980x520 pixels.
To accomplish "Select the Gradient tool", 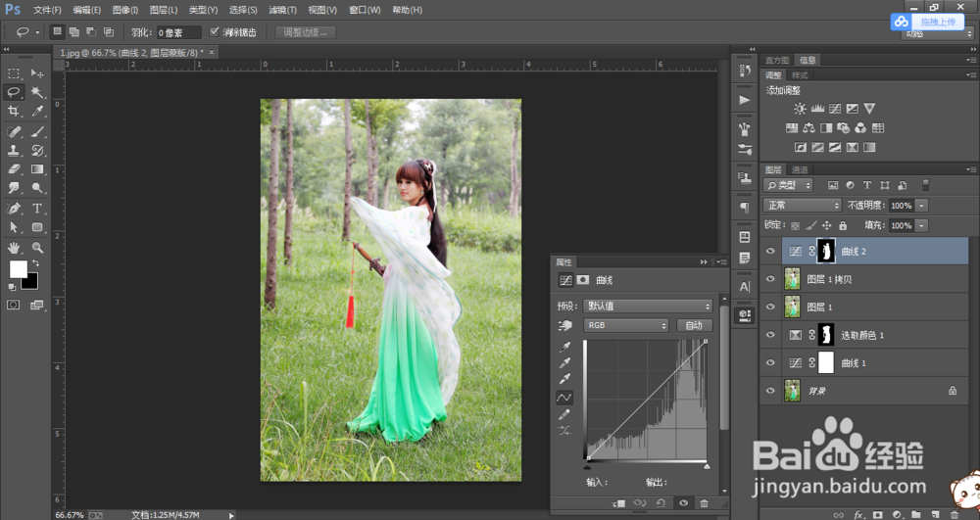I will tap(37, 169).
